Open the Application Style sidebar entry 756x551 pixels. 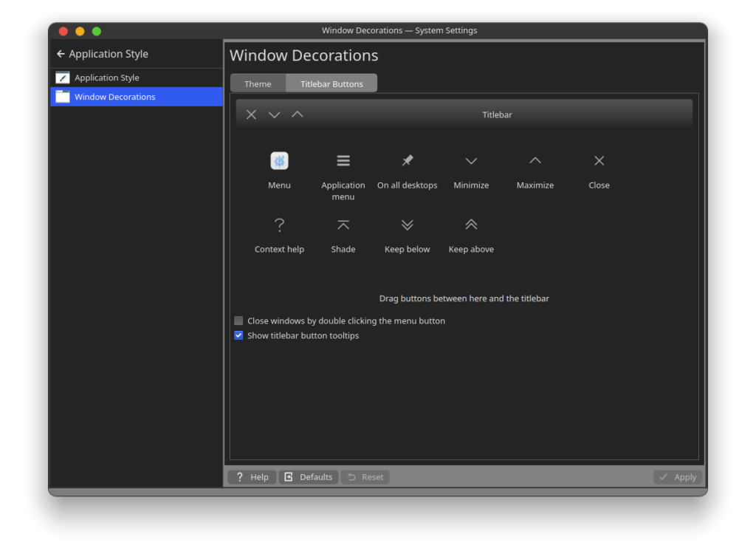pos(137,78)
